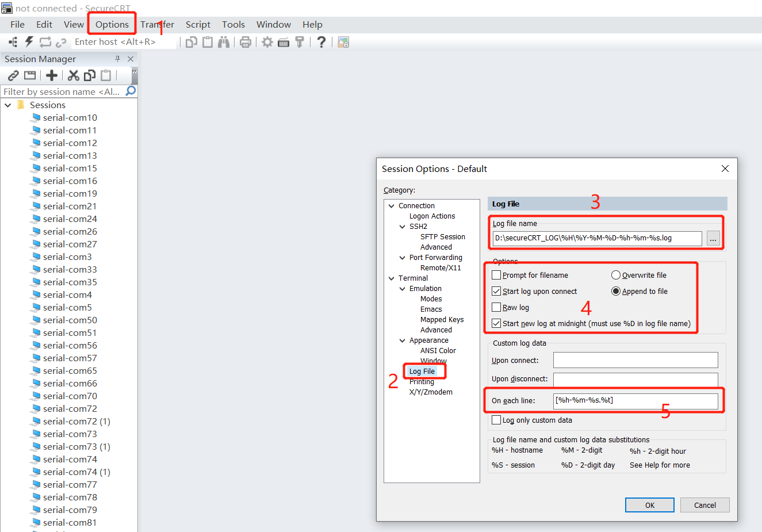
Task: Open the View menu
Action: coord(74,24)
